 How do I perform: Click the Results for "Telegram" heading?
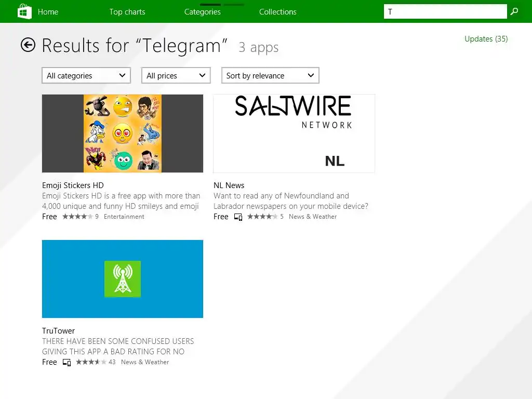pyautogui.click(x=135, y=46)
